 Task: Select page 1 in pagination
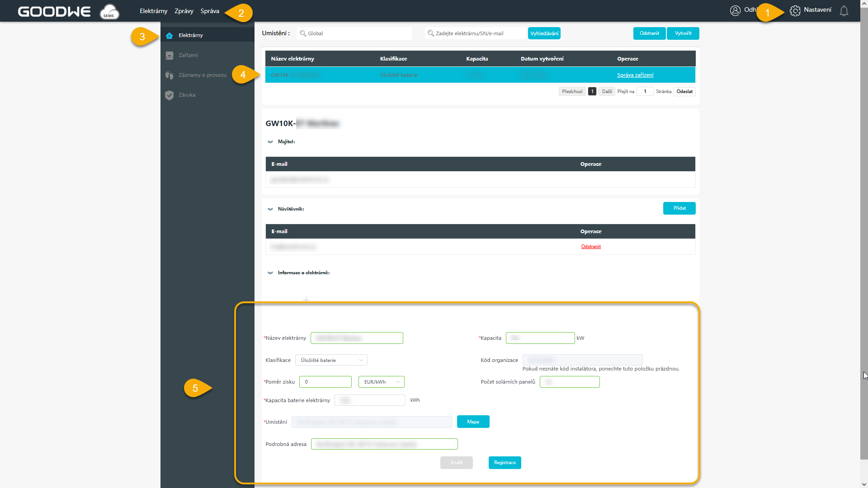pos(592,91)
